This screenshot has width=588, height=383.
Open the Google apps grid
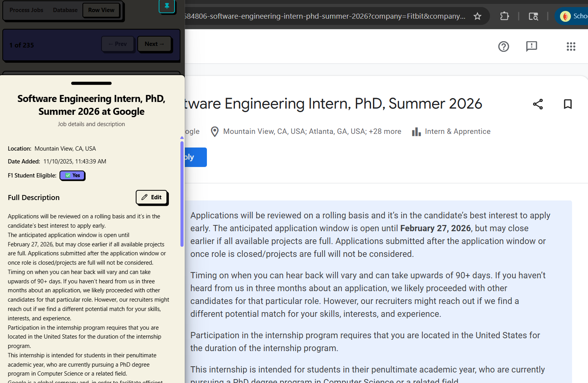tap(570, 47)
